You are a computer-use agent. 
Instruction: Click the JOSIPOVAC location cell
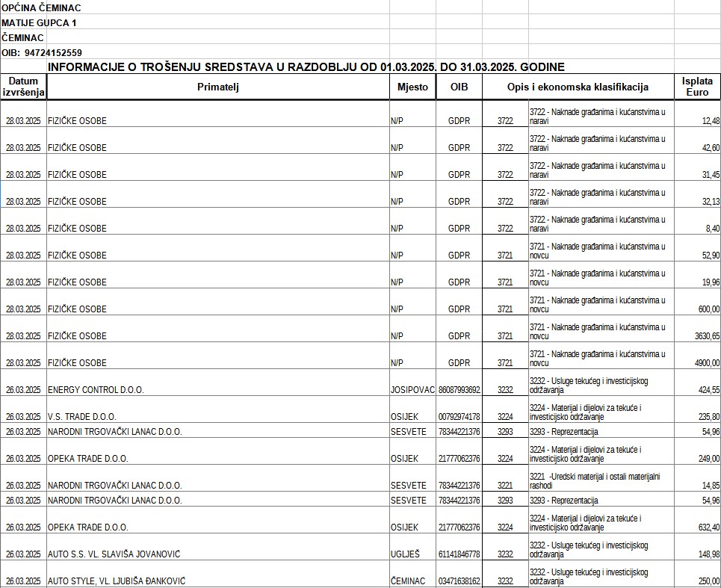(412, 389)
